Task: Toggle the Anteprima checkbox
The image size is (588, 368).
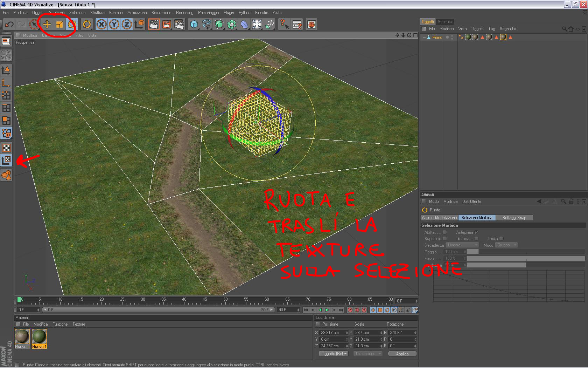Action: [x=476, y=232]
